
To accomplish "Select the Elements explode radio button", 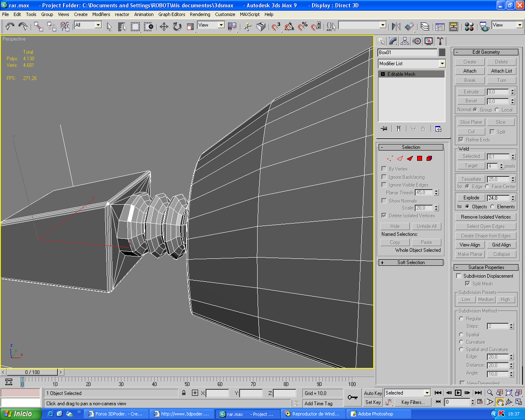I will pos(493,207).
